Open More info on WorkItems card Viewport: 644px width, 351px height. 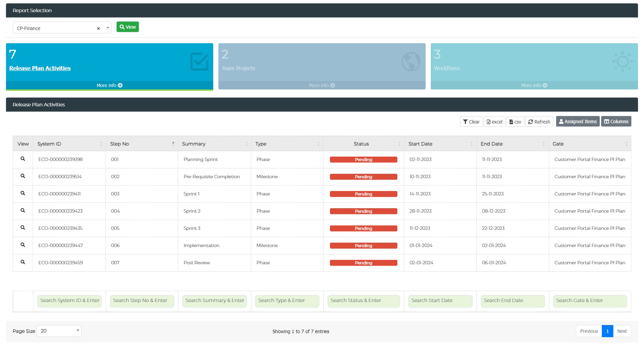534,85
